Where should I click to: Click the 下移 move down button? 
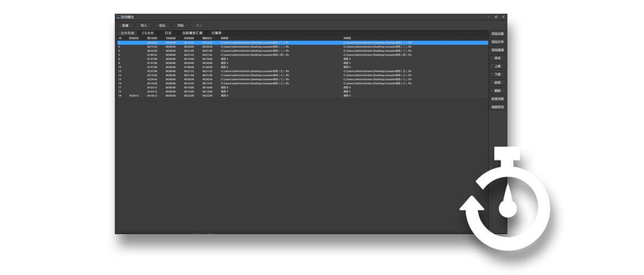[498, 74]
